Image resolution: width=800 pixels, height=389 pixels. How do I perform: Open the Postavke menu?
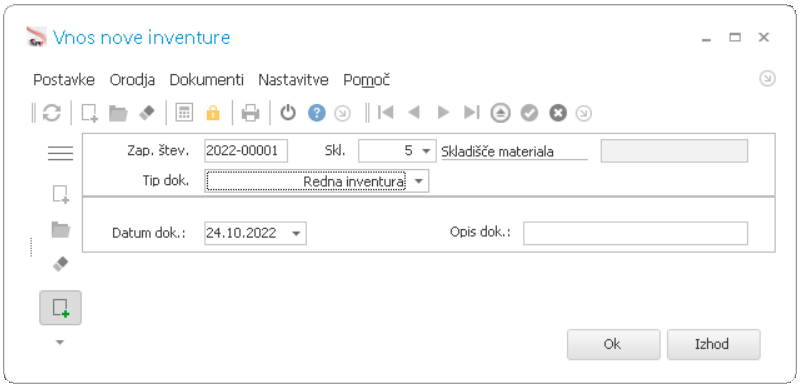[x=64, y=80]
